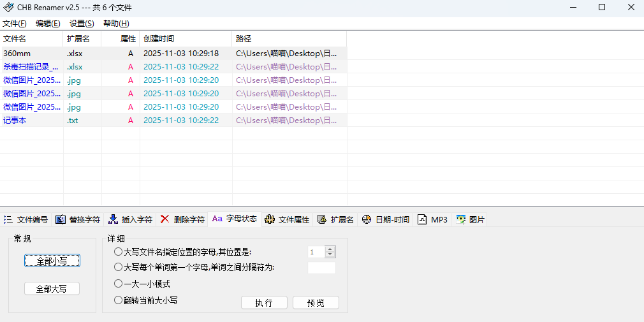The width and height of the screenshot is (644, 322).
Task: Click the red X 删除字符 icon
Action: 165,219
